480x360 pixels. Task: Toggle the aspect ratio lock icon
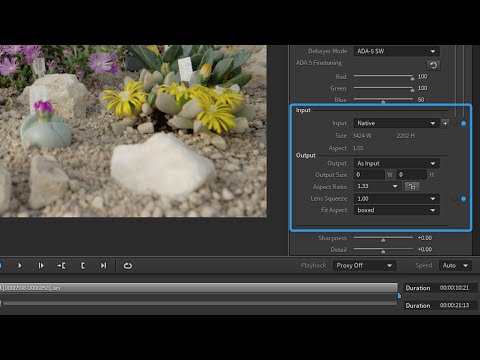[412, 187]
